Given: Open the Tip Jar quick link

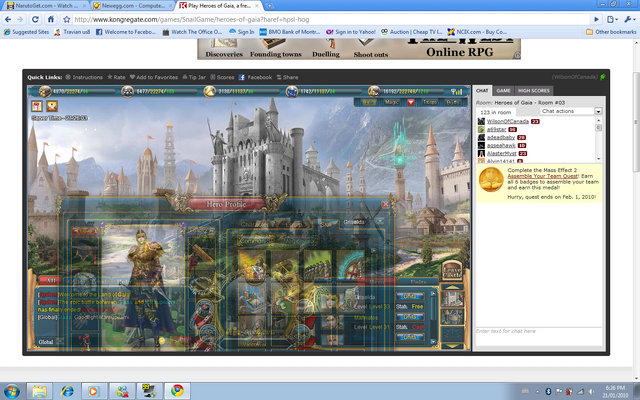Looking at the screenshot, I should [x=194, y=77].
